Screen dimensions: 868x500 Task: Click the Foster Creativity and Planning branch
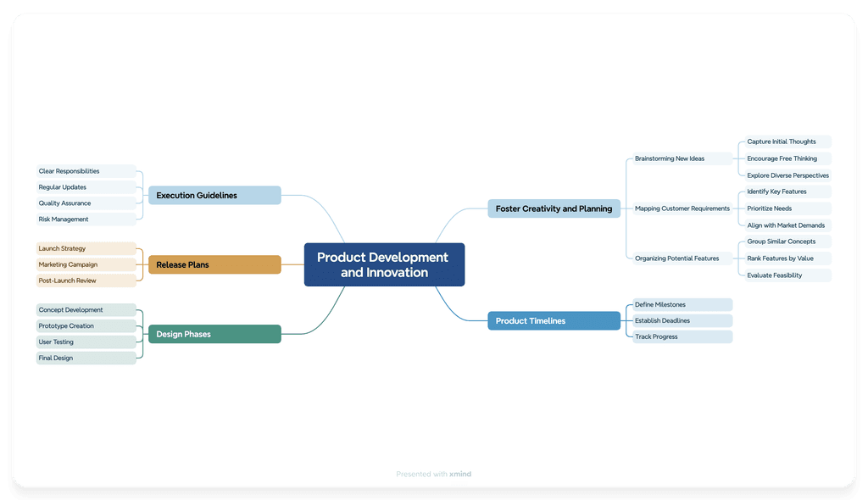pyautogui.click(x=554, y=208)
